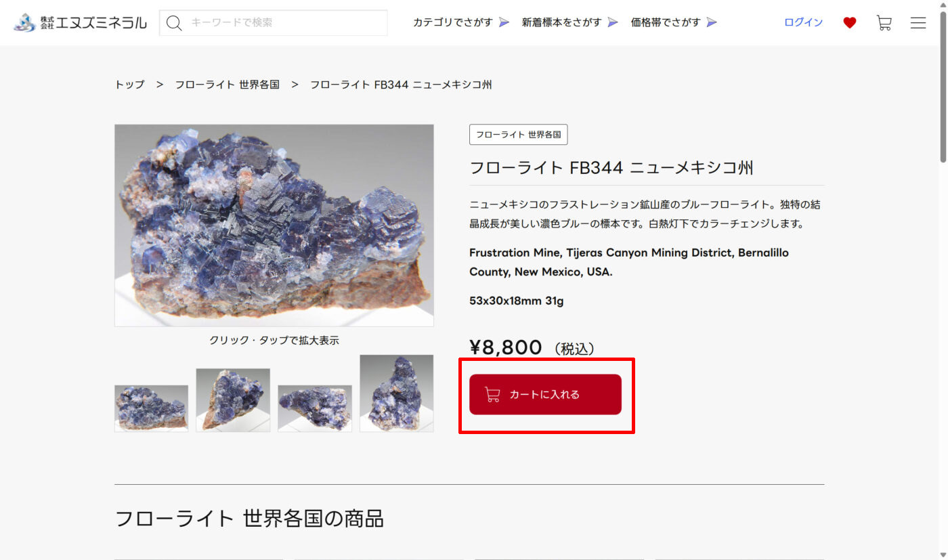Select the tall fourth fluorite thumbnail

tap(396, 393)
